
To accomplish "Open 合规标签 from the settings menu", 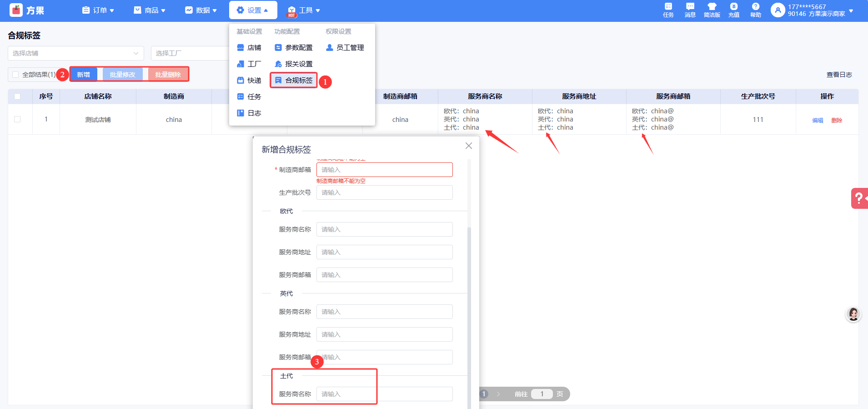I will (294, 81).
